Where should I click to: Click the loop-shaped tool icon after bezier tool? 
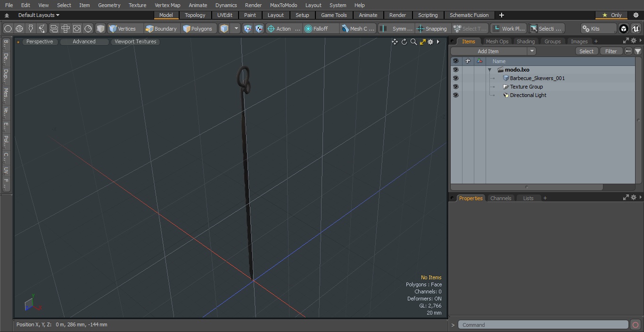click(54, 29)
